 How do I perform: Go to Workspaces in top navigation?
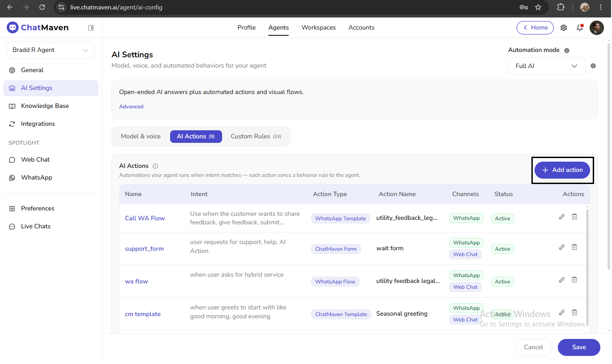click(x=319, y=28)
